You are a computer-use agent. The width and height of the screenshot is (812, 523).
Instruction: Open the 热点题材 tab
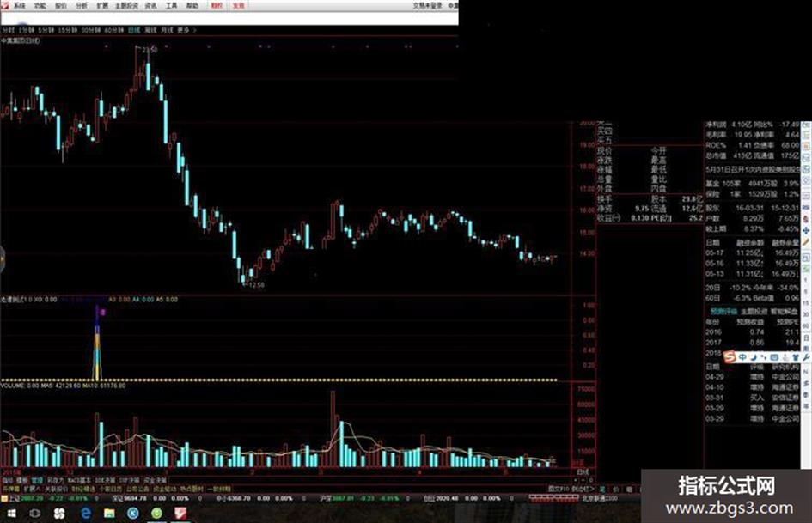coord(192,489)
